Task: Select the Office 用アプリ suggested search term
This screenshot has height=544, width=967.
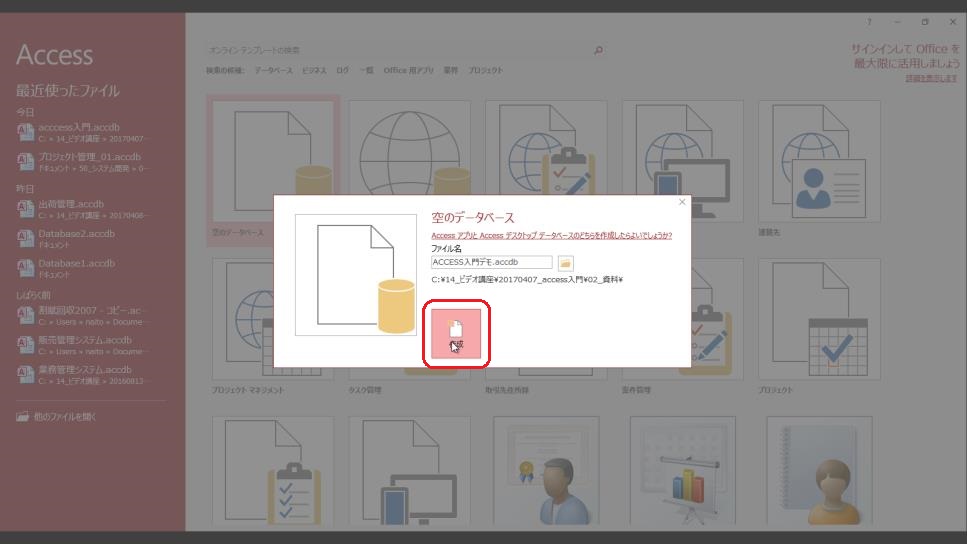Action: (408, 70)
